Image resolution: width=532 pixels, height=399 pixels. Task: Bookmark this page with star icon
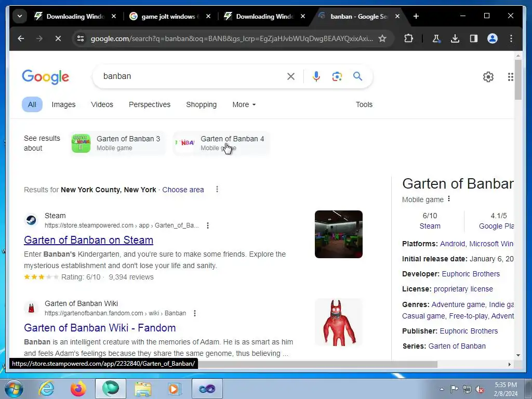pyautogui.click(x=382, y=38)
